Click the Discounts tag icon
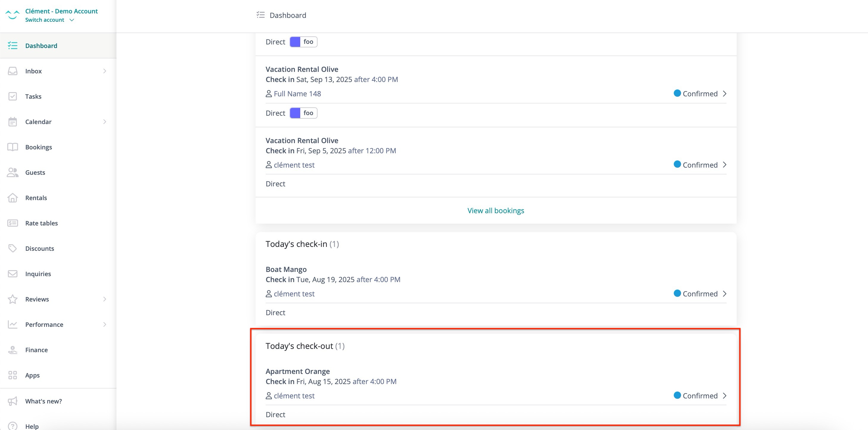This screenshot has height=430, width=868. pyautogui.click(x=13, y=248)
